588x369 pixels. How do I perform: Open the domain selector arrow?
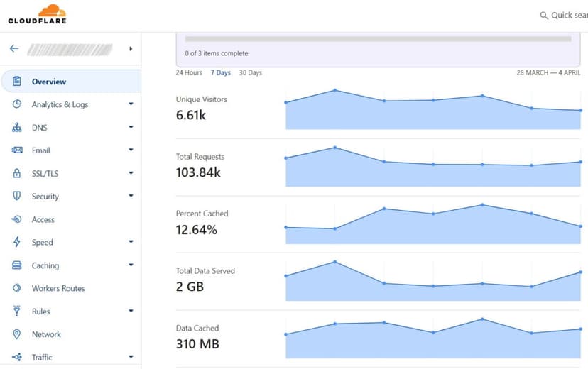click(x=131, y=49)
